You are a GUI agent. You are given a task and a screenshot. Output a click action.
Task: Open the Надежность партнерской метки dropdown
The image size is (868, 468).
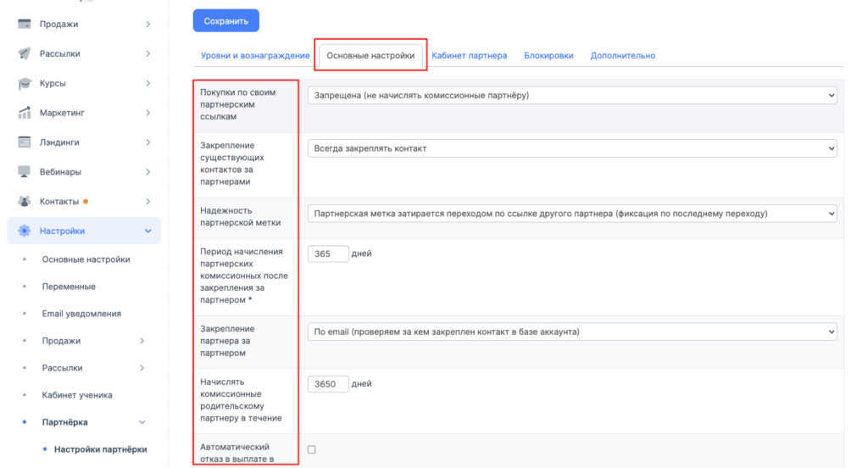[571, 214]
